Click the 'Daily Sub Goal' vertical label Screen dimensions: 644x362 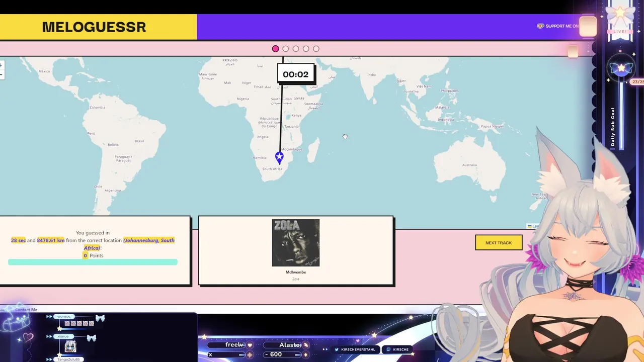(x=613, y=127)
